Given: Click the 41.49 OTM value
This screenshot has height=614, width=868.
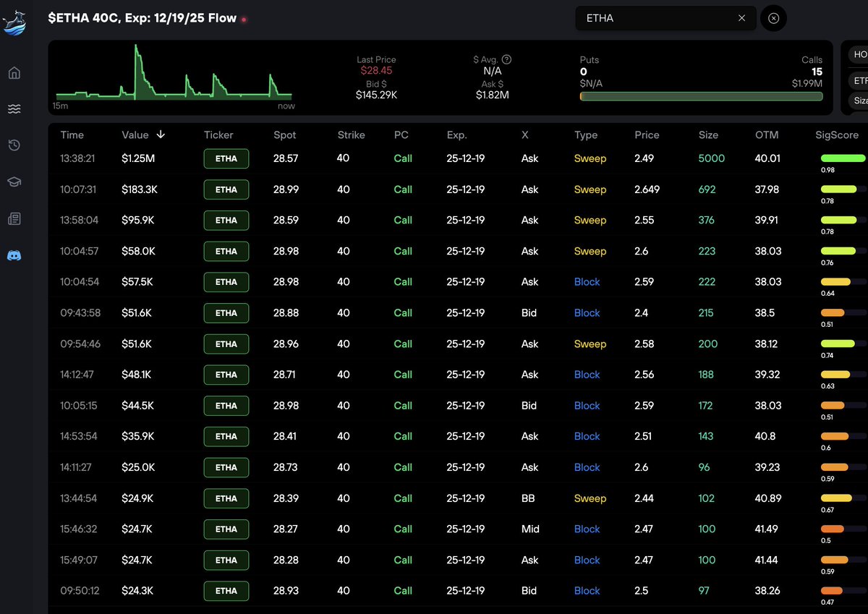Looking at the screenshot, I should pyautogui.click(x=767, y=529).
